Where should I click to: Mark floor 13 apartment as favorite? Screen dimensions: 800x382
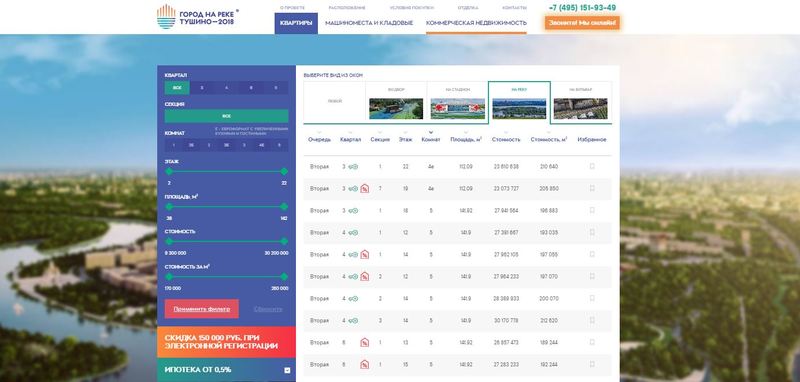click(592, 342)
